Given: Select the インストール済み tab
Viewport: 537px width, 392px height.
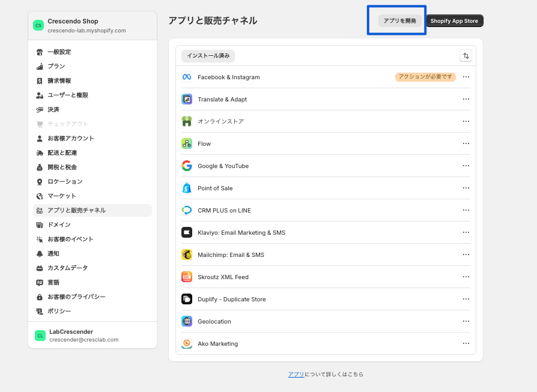Looking at the screenshot, I should pyautogui.click(x=208, y=56).
